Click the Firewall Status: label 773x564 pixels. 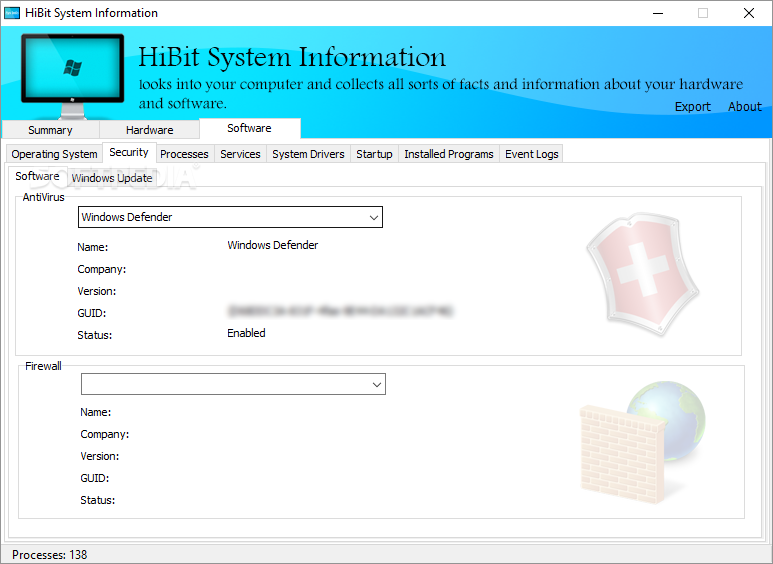pos(98,500)
